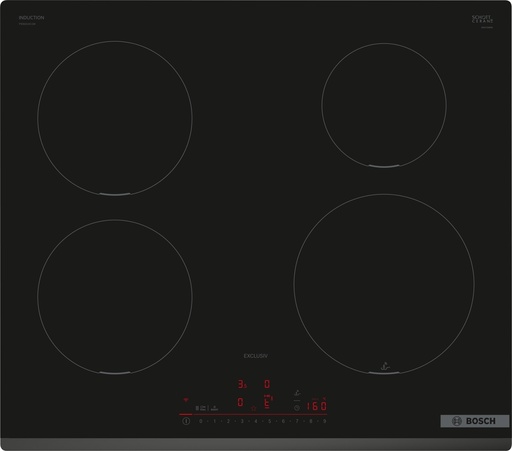Image resolution: width=512 pixels, height=451 pixels.
Task: Tap the timer clock icon
Action: (297, 408)
